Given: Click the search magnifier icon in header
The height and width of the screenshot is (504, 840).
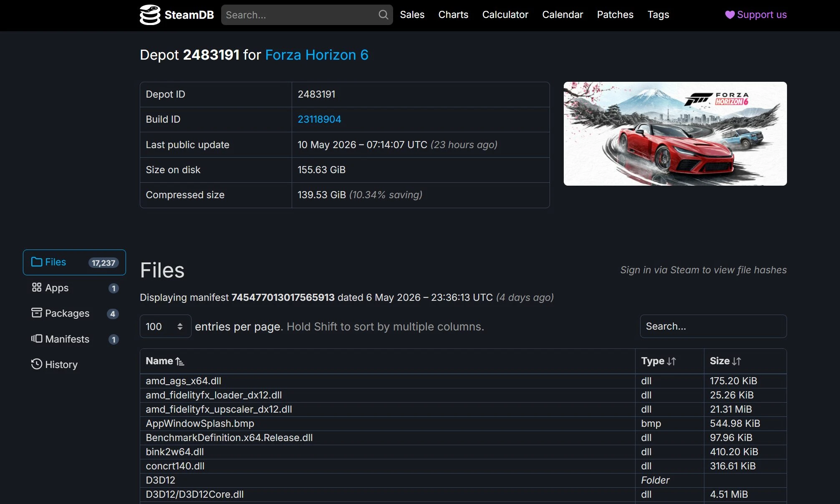Looking at the screenshot, I should point(383,15).
